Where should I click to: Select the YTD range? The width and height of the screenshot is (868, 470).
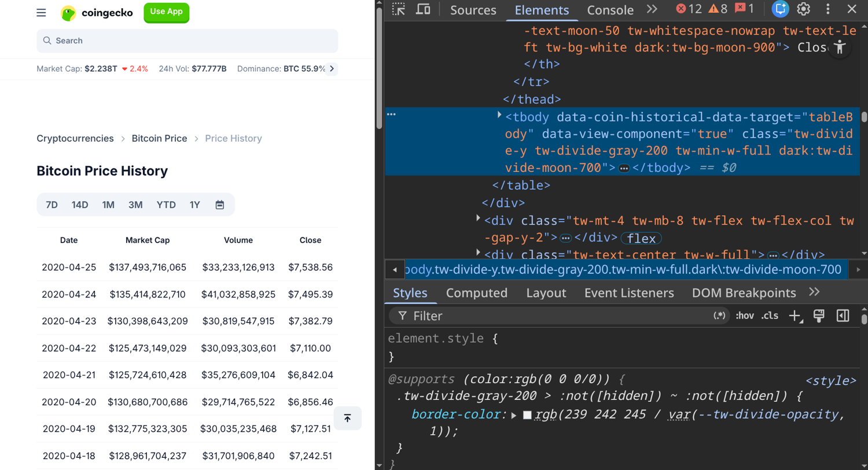coord(166,205)
